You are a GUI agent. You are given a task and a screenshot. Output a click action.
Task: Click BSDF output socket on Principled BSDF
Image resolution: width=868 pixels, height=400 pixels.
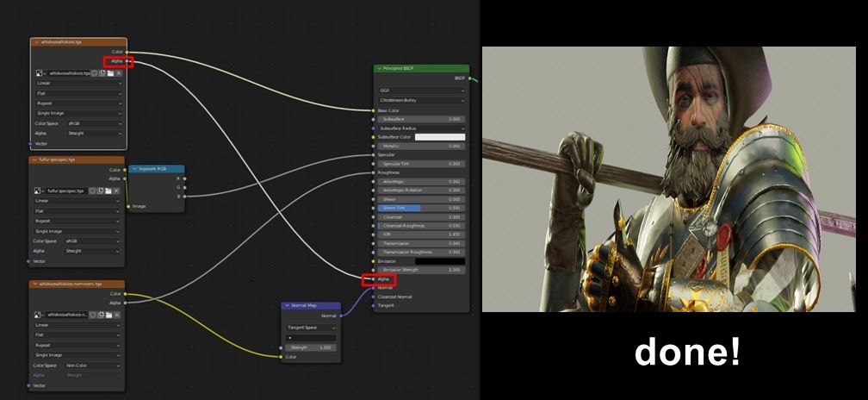pyautogui.click(x=469, y=78)
